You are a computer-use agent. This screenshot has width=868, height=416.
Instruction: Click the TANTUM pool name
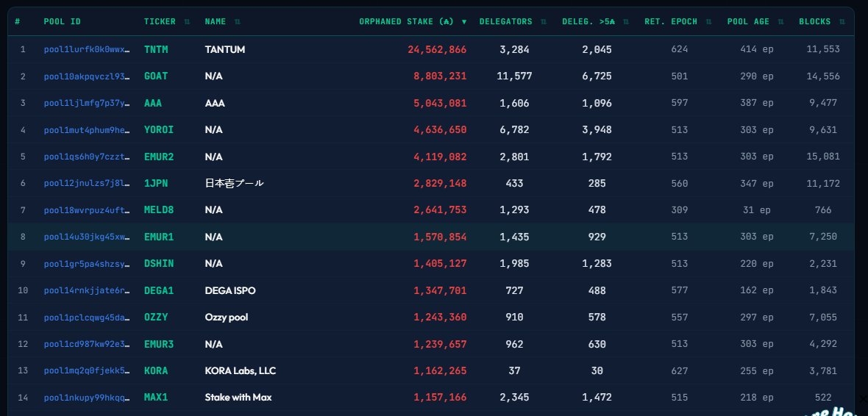coord(225,49)
